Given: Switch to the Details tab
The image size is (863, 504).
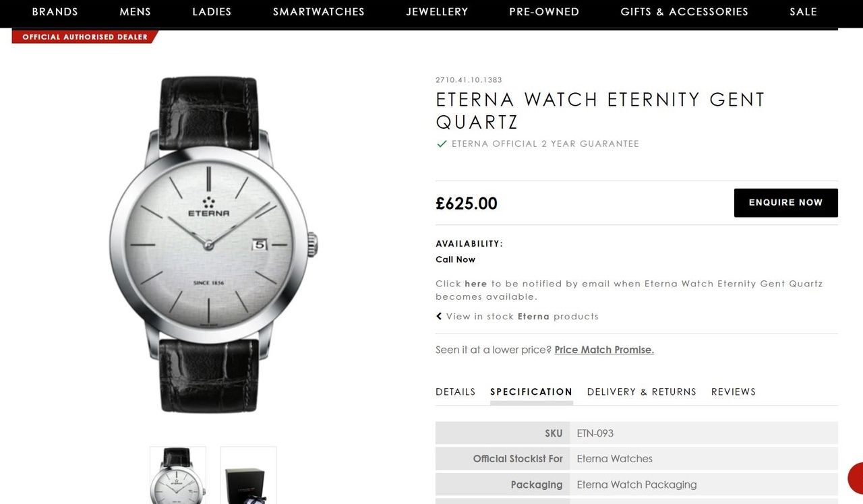Looking at the screenshot, I should [x=456, y=391].
